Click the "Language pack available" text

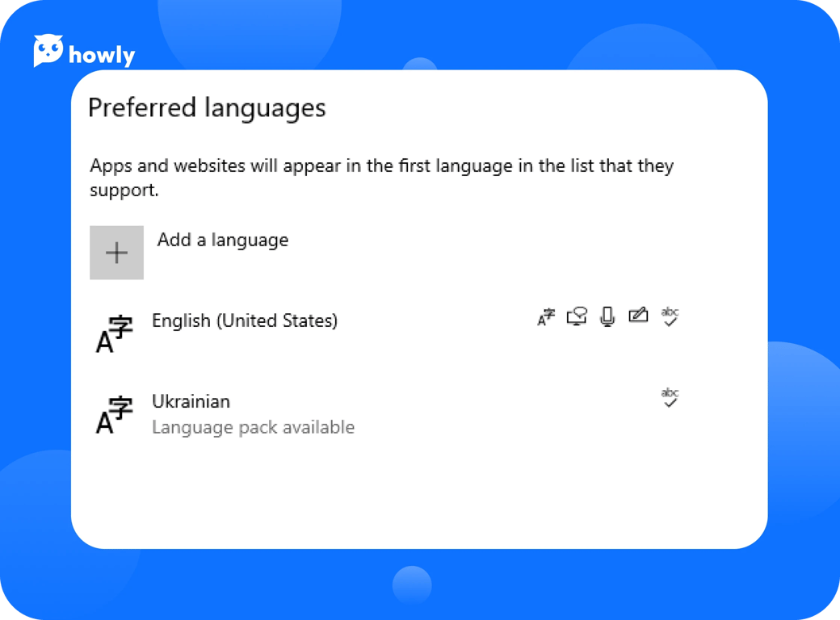[253, 427]
